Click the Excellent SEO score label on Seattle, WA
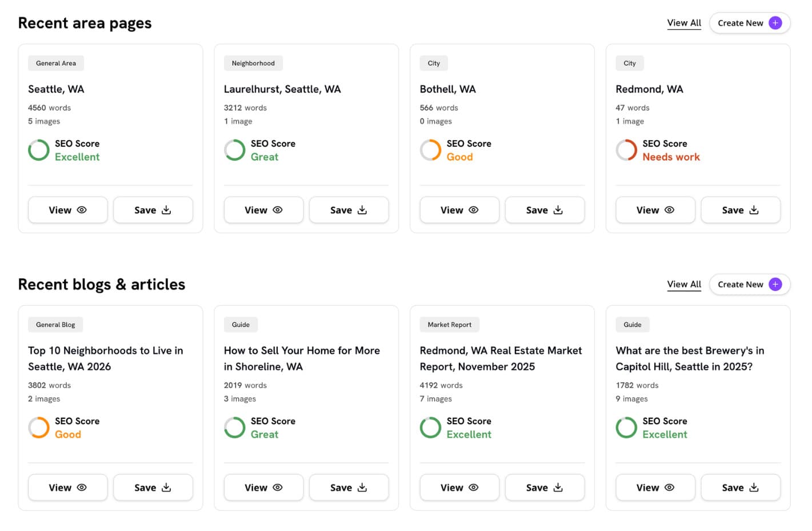Screen dimensions: 812x531 77,157
